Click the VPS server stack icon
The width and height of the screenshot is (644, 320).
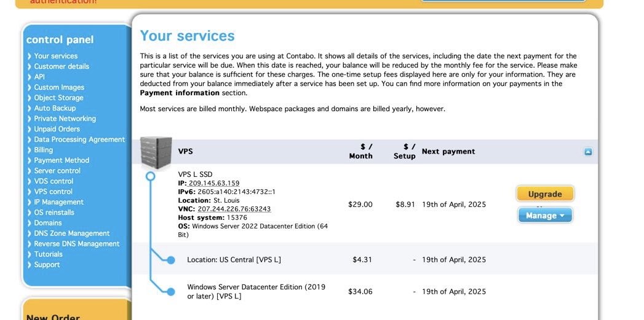156,152
